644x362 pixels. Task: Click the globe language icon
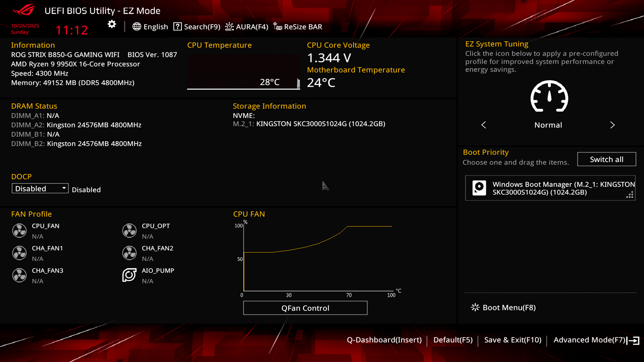point(137,26)
